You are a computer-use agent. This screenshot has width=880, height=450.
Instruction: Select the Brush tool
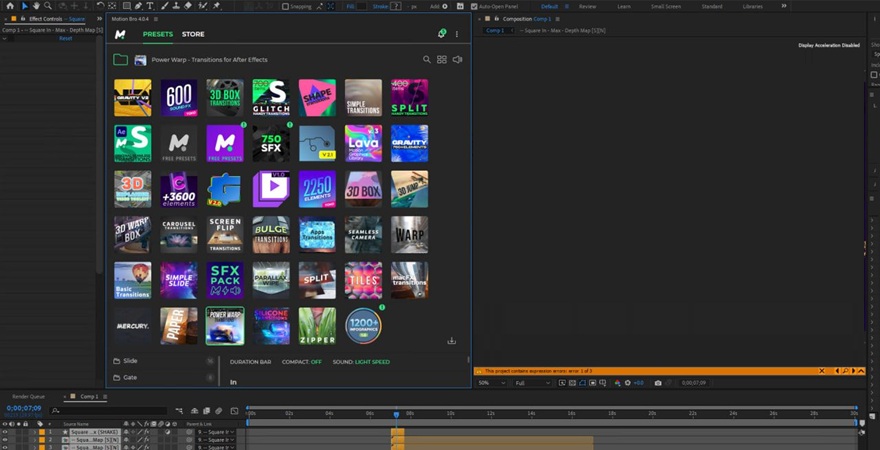coord(164,6)
